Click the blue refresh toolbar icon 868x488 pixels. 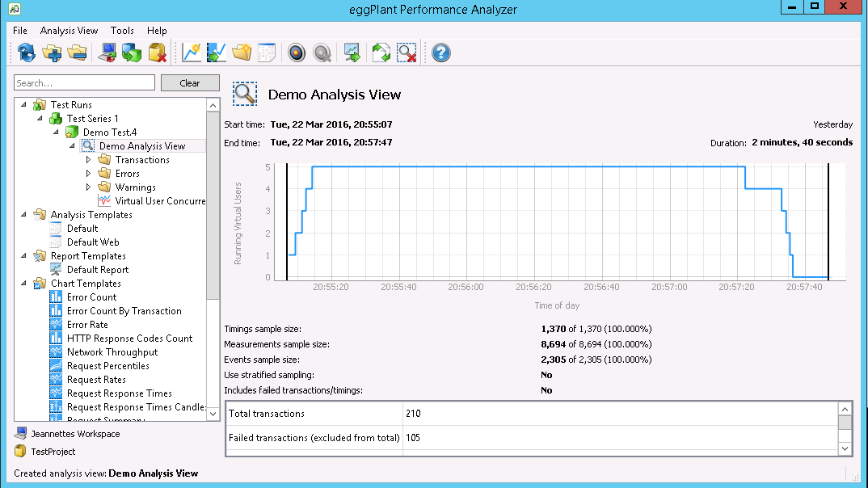click(x=27, y=53)
